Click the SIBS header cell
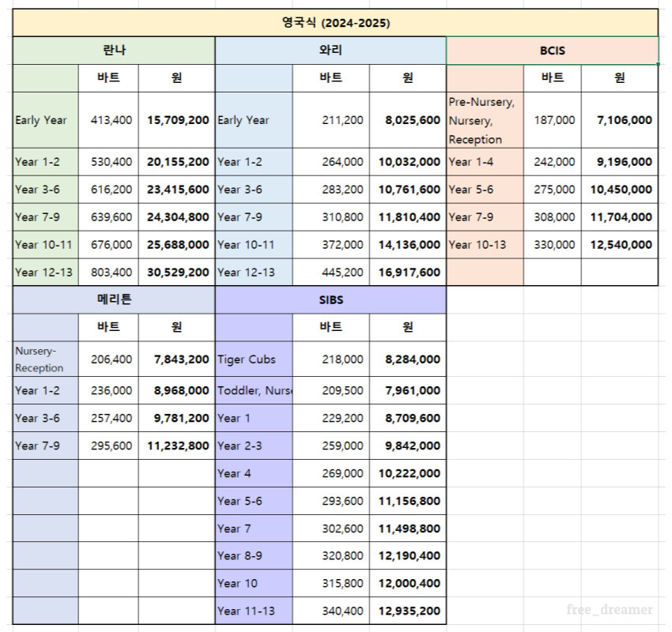 [x=330, y=299]
